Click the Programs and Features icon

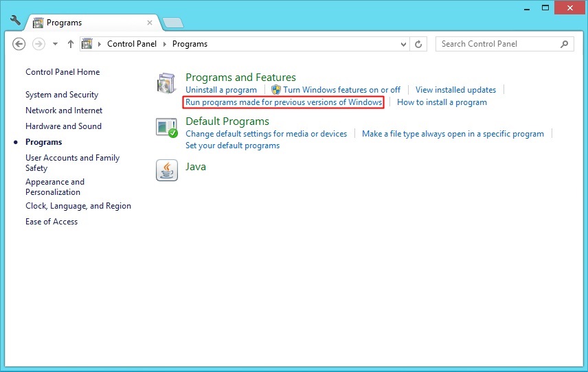(166, 83)
